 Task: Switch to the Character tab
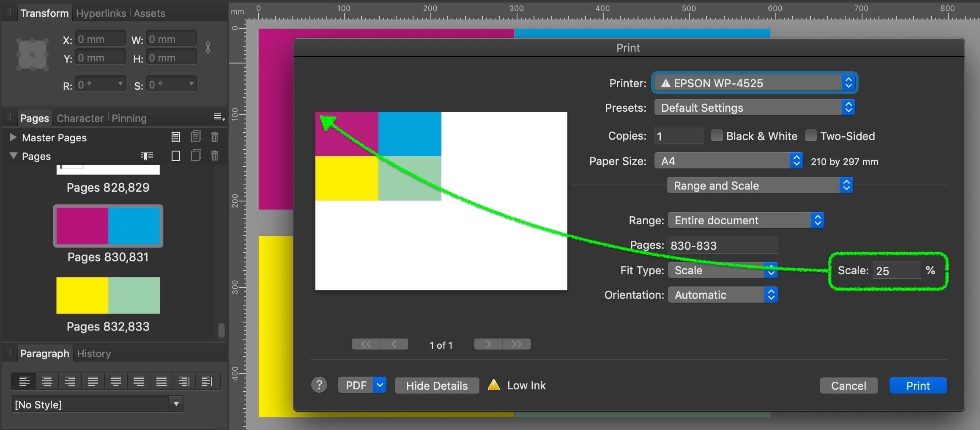tap(80, 118)
